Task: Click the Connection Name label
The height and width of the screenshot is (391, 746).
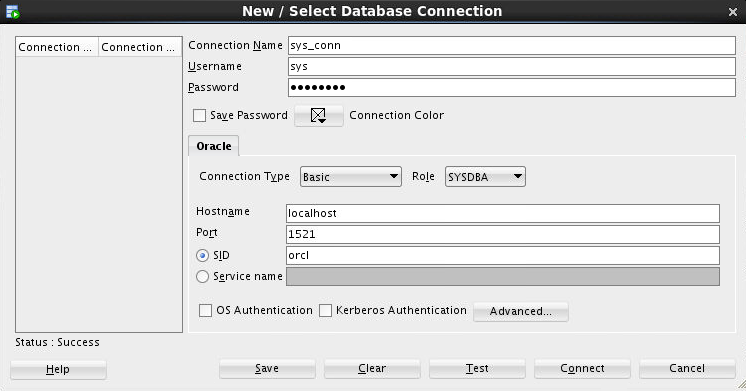Action: point(236,46)
